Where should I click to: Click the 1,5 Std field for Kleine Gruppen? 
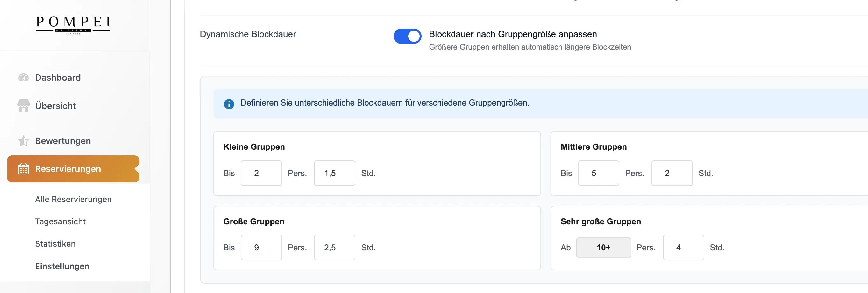(334, 173)
